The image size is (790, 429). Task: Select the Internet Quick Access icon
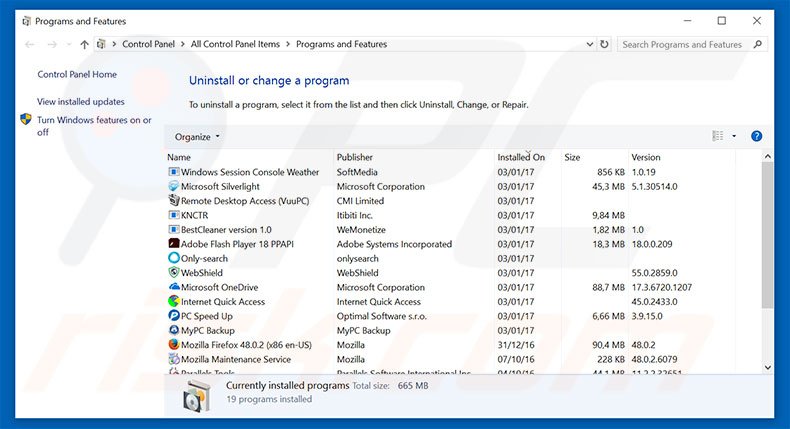click(x=174, y=302)
